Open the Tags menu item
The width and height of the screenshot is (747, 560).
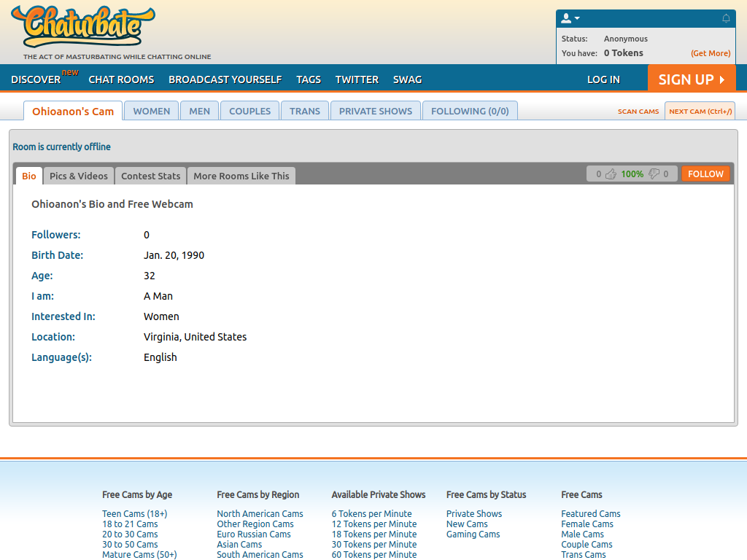pyautogui.click(x=309, y=79)
